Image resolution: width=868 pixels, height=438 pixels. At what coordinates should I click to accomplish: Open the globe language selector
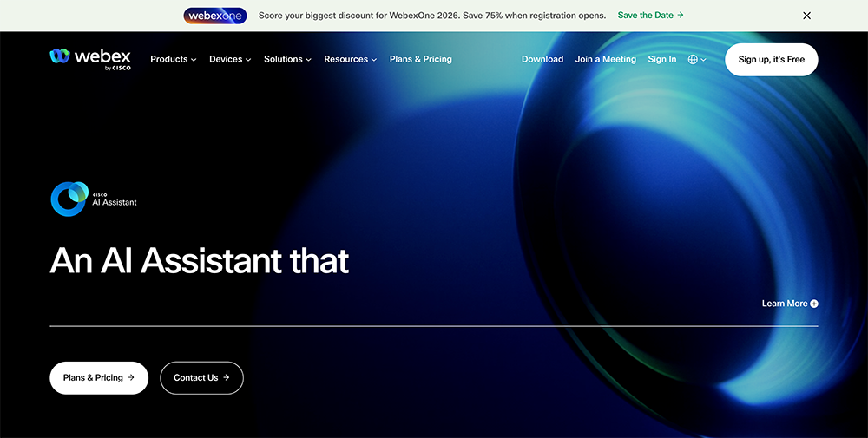[x=697, y=60]
